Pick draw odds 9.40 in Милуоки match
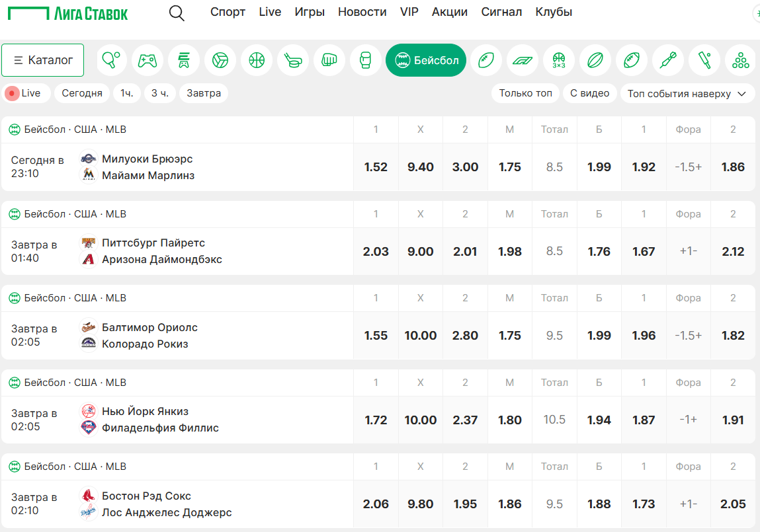This screenshot has height=532, width=760. tap(420, 167)
